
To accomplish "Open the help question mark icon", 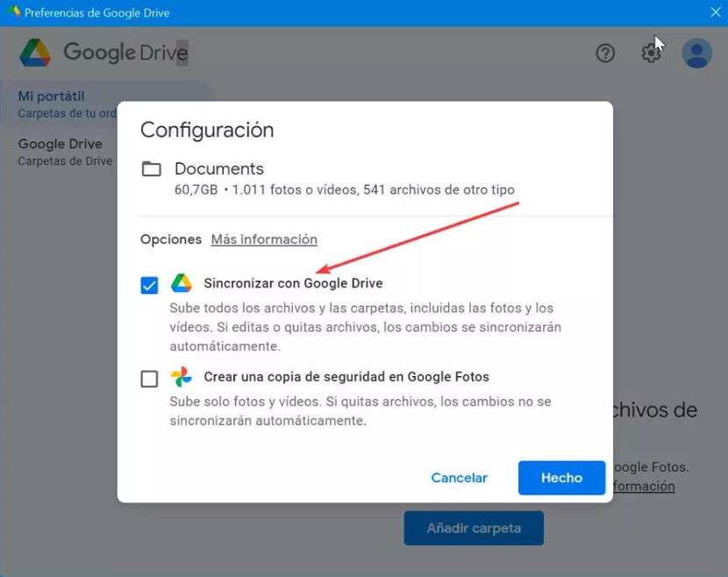I will coord(605,53).
